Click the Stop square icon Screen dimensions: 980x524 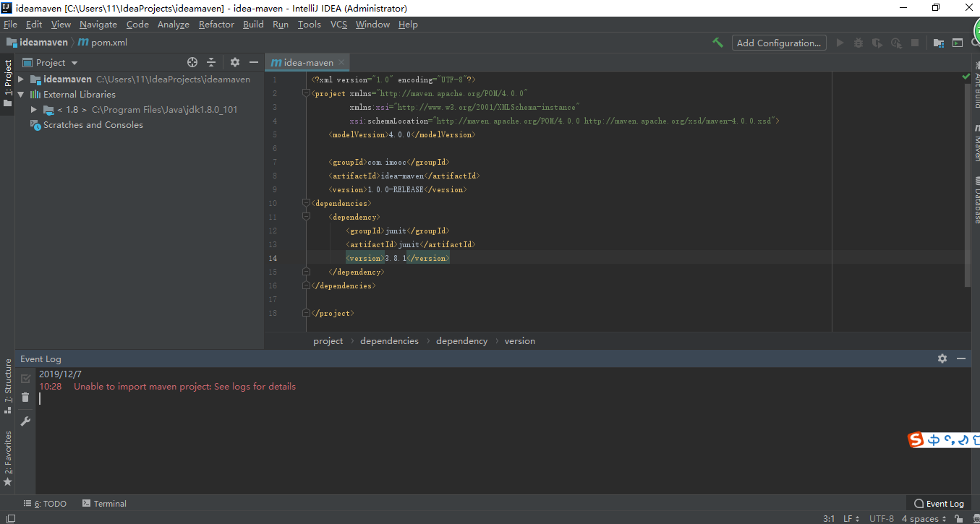pyautogui.click(x=915, y=43)
